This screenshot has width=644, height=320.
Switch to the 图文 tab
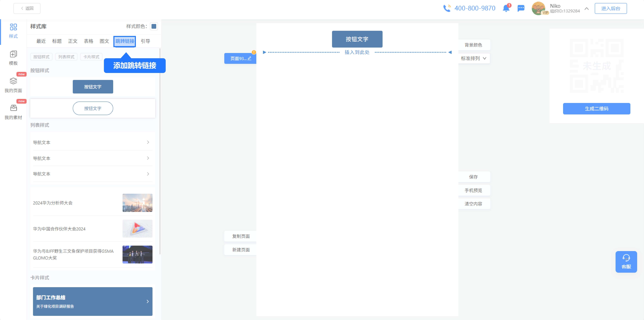104,41
